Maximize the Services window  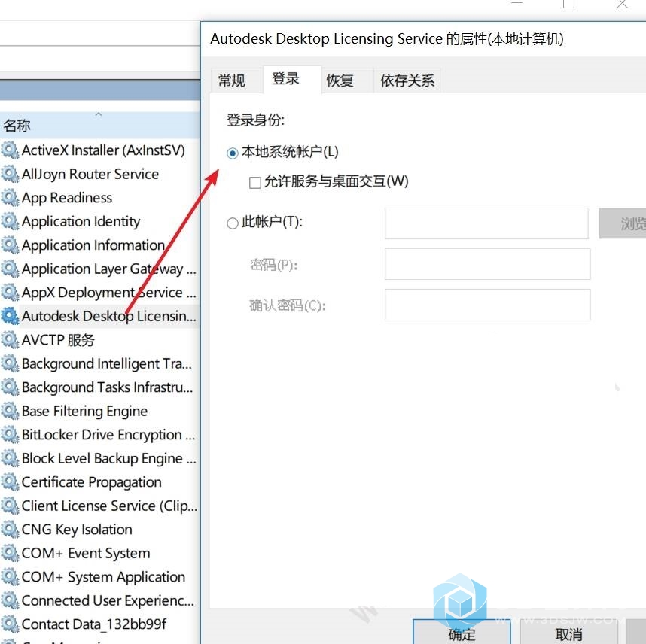569,4
